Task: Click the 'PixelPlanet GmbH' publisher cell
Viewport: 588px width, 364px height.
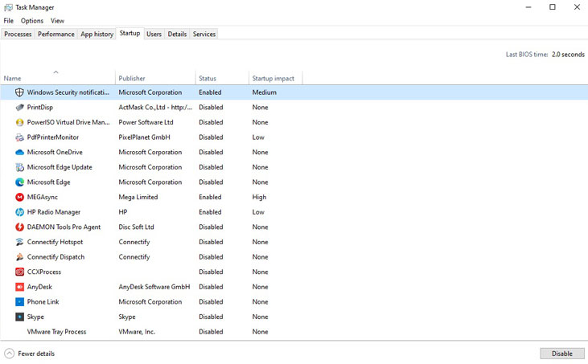Action: [144, 137]
